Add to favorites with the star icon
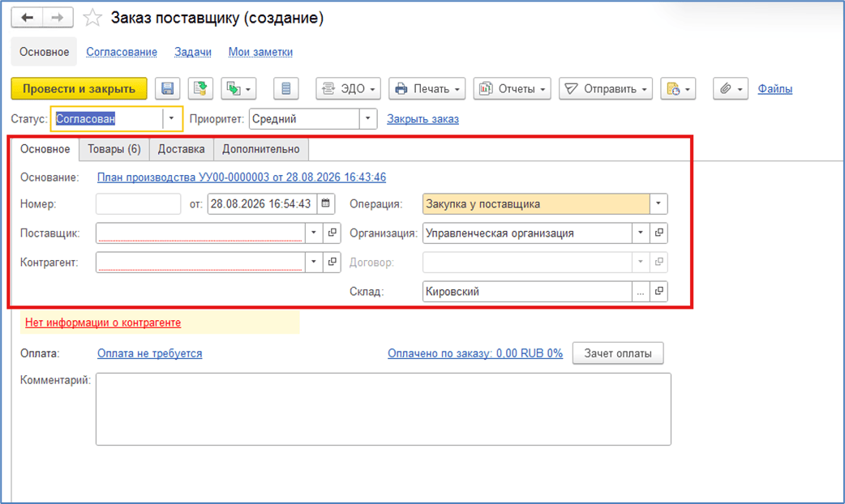Image resolution: width=845 pixels, height=504 pixels. coord(92,18)
